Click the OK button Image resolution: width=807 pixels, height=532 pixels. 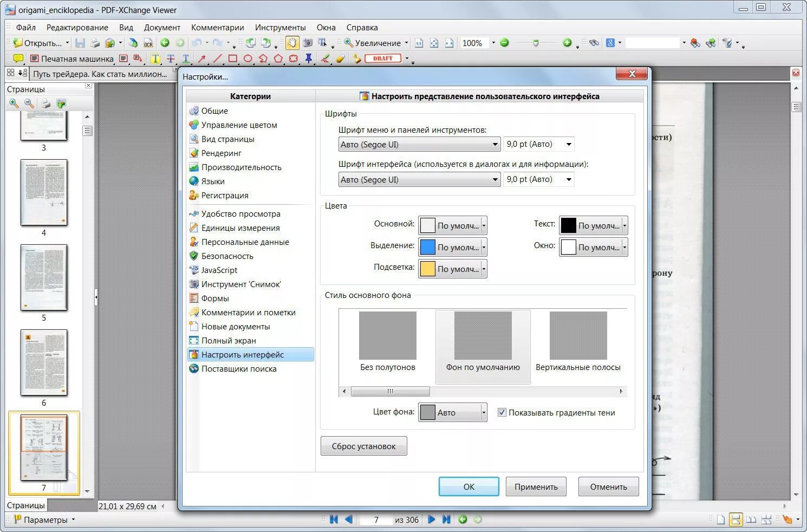469,486
